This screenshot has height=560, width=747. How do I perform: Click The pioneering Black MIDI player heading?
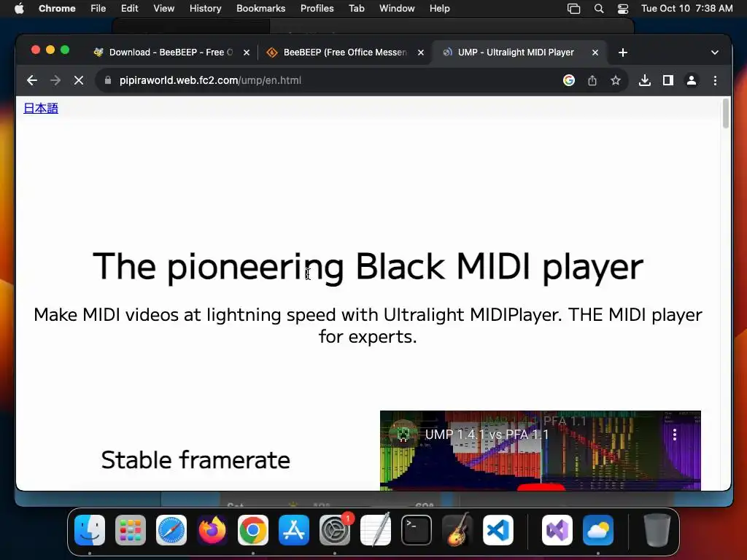pos(368,267)
